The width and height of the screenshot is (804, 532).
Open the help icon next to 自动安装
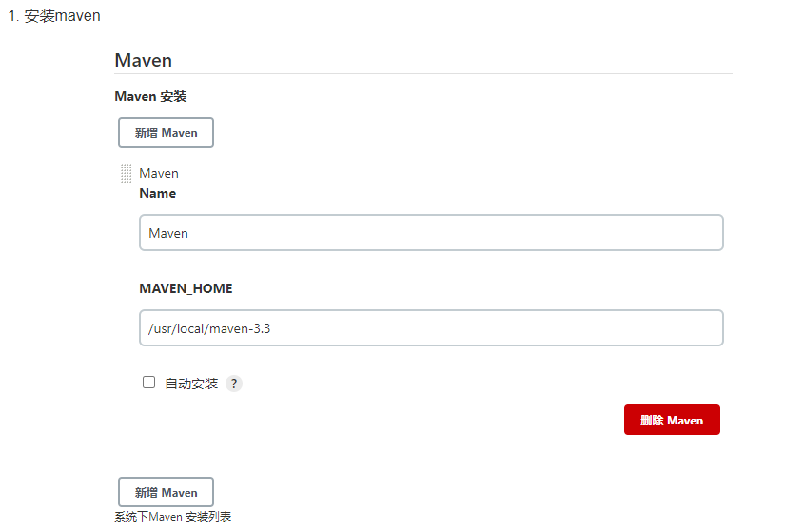point(234,384)
